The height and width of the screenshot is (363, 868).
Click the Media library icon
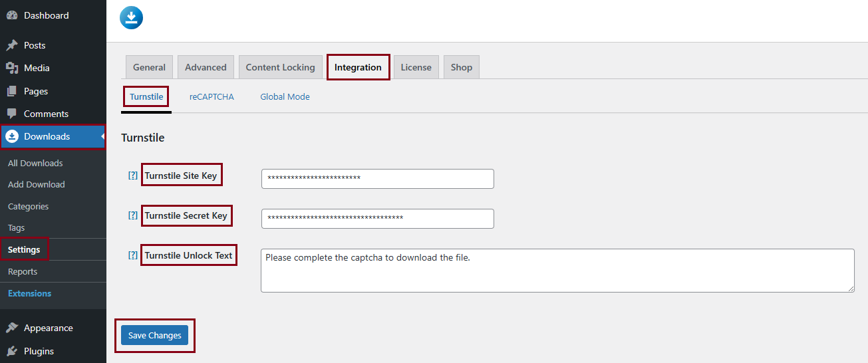[x=12, y=68]
